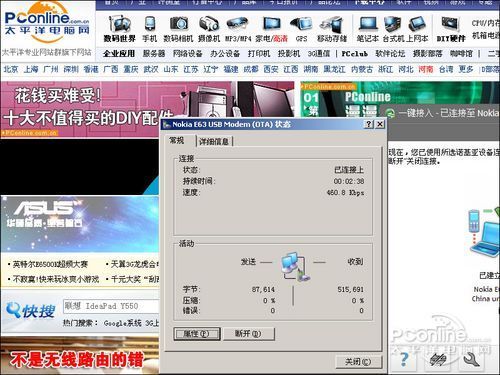
Task: Click the disconnect plug icon in Nokia window
Action: 438,359
